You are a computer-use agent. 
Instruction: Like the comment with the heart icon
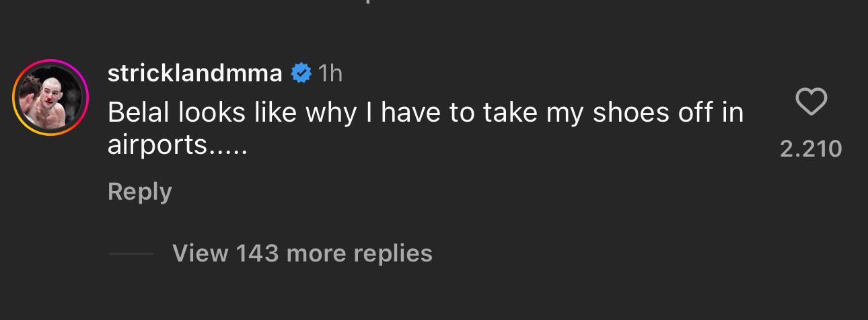[811, 103]
